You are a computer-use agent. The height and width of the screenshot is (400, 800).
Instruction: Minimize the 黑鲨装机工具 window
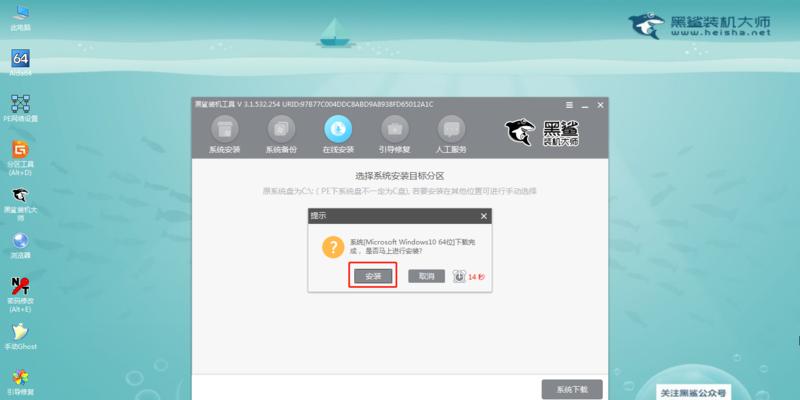[585, 105]
